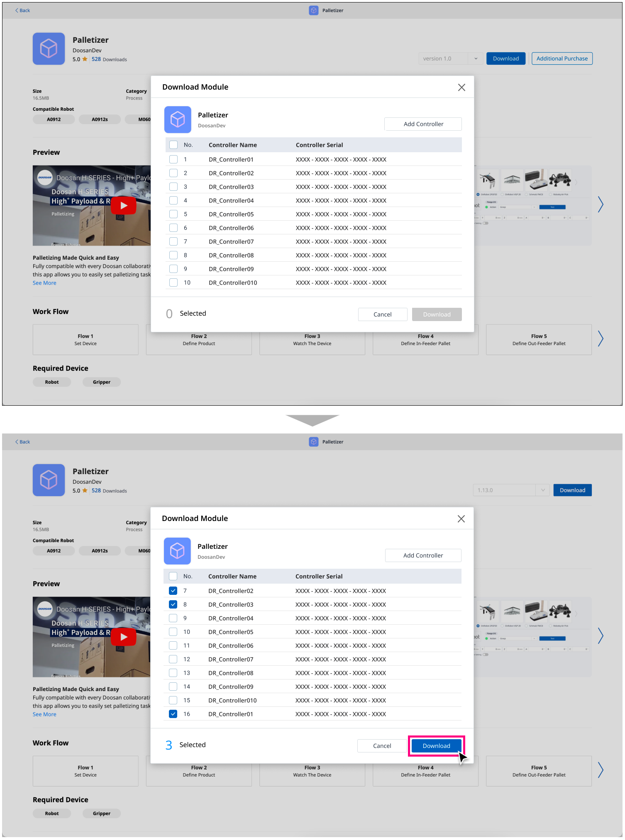The height and width of the screenshot is (840, 625).
Task: Select Flow 5 Define Out-Feeder Pallet on the 1.13.0 page
Action: [538, 771]
